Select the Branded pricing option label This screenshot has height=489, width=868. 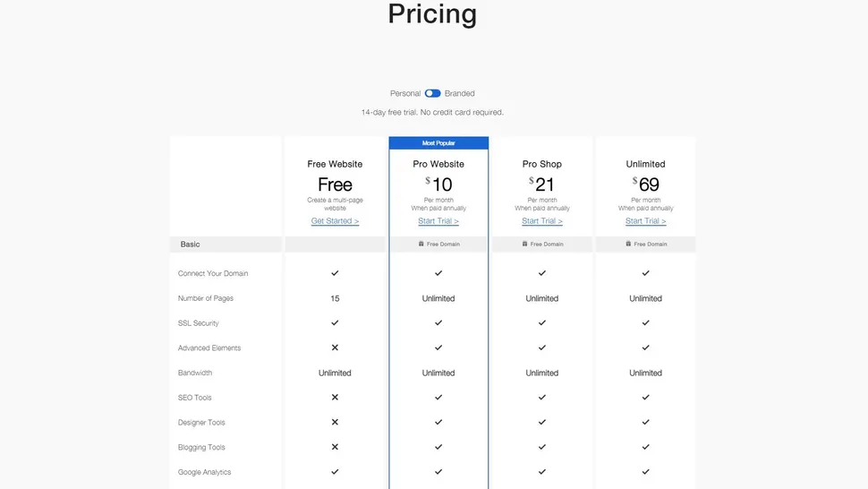[460, 93]
